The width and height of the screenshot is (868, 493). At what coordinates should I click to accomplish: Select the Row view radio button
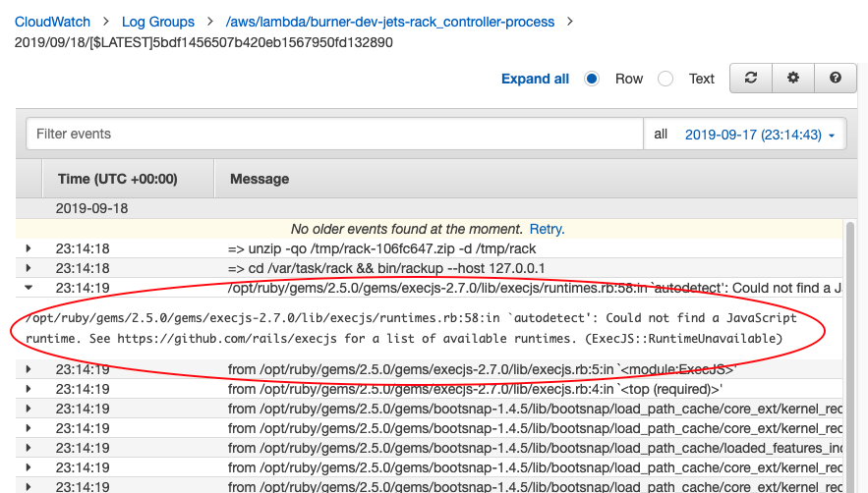(x=592, y=79)
